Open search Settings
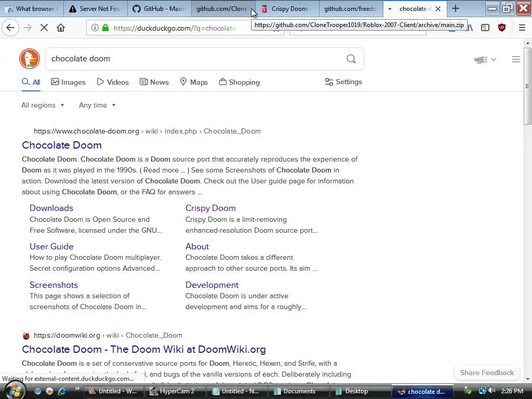Image resolution: width=532 pixels, height=399 pixels. pos(343,82)
